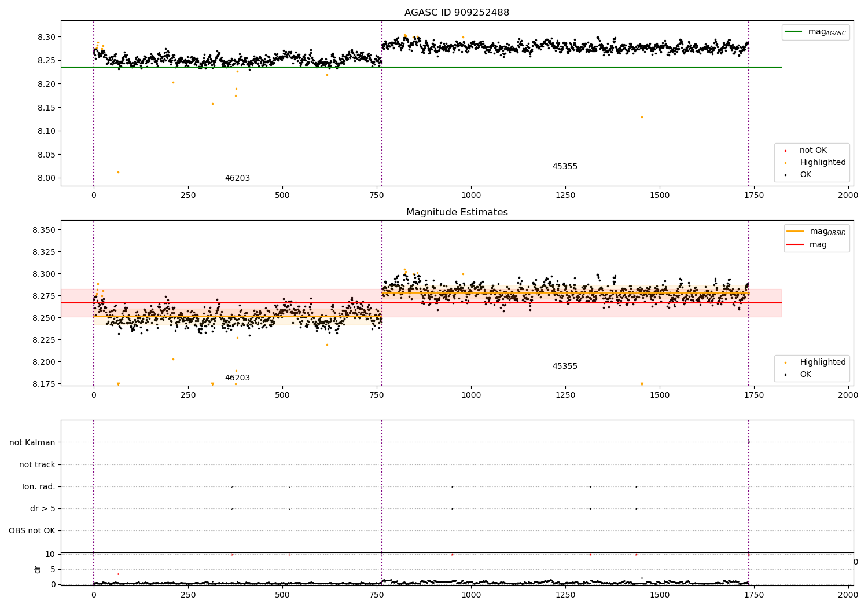Click the "1250" x-tick under the bottom panel
The width and height of the screenshot is (868, 608).
click(x=565, y=594)
